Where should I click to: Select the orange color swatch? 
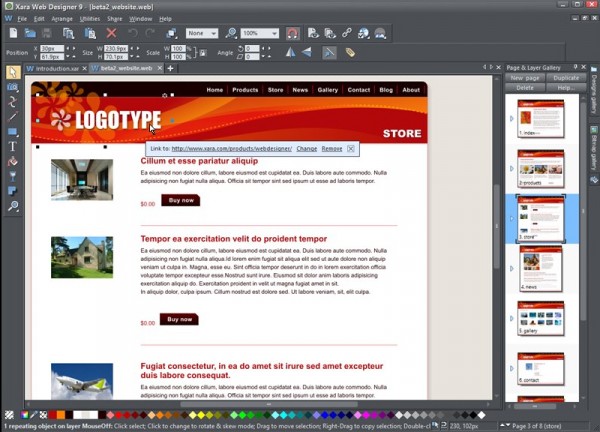tap(60, 415)
